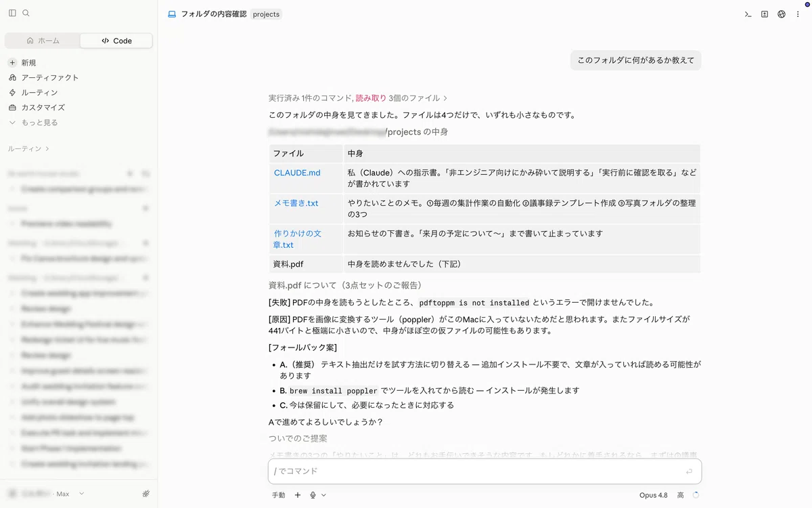This screenshot has width=812, height=508.
Task: Click the cell starting 私(Claude)への指示書
Action: coord(522,178)
